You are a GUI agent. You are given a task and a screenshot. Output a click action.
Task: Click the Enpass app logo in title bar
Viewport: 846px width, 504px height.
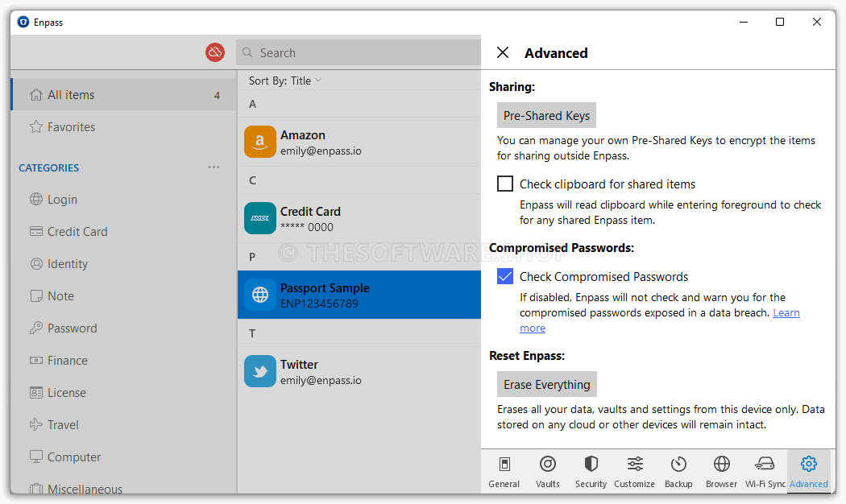23,22
